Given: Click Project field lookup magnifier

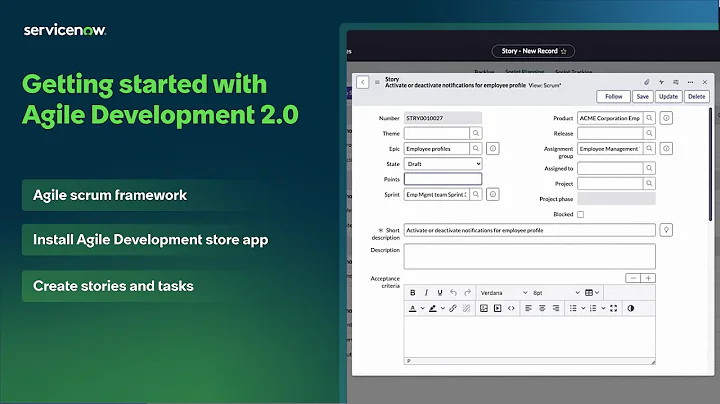Looking at the screenshot, I should 649,183.
